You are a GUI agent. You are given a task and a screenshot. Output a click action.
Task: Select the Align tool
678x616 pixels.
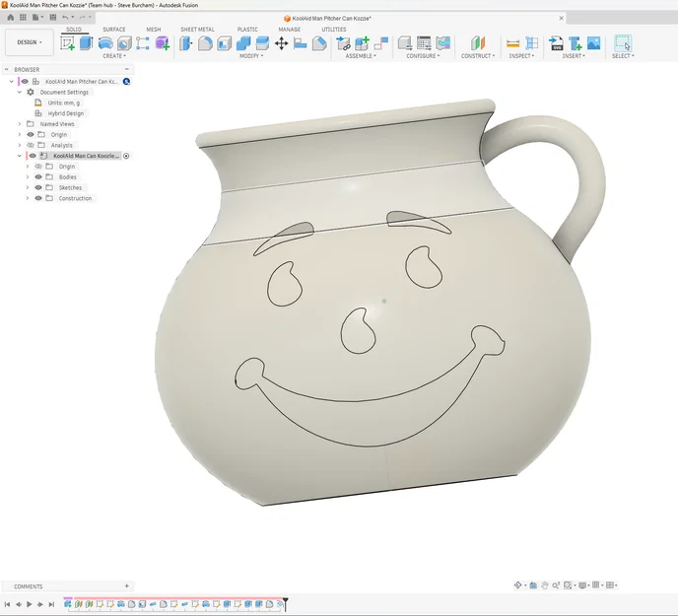pyautogui.click(x=301, y=43)
